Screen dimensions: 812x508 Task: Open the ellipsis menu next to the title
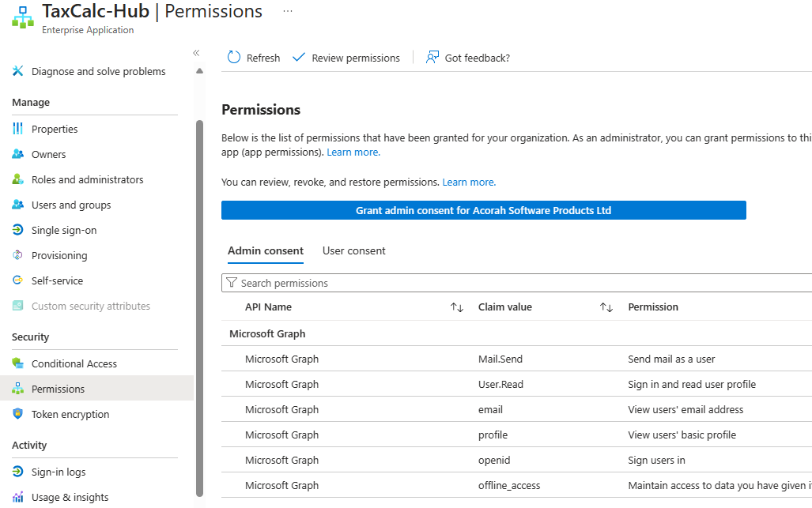288,11
